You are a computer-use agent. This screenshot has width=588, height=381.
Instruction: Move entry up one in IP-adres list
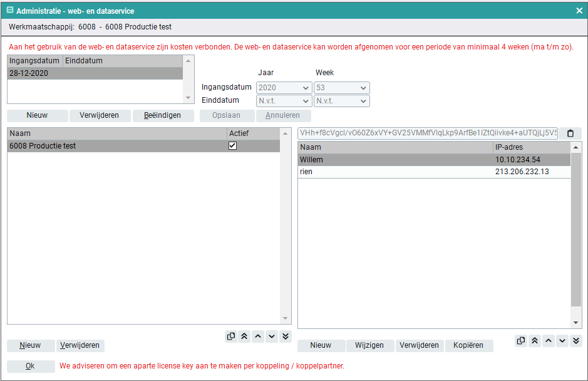click(x=549, y=341)
